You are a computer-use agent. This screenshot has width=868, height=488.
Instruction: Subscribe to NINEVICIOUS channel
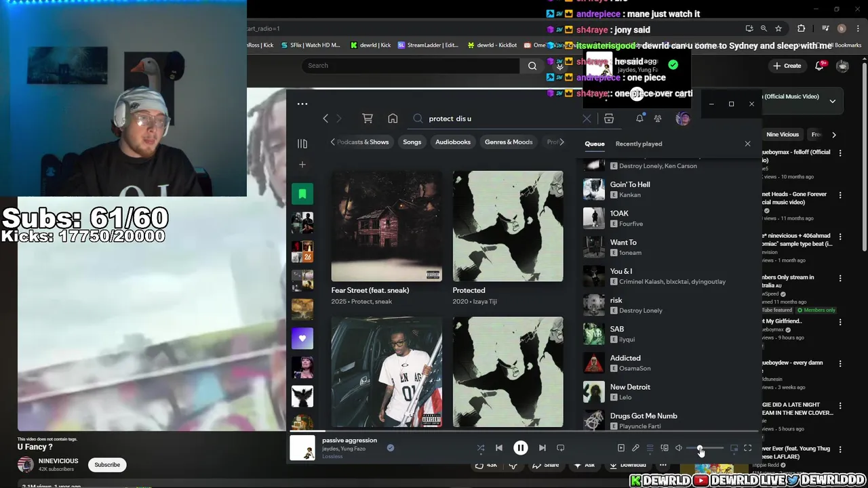tap(107, 465)
